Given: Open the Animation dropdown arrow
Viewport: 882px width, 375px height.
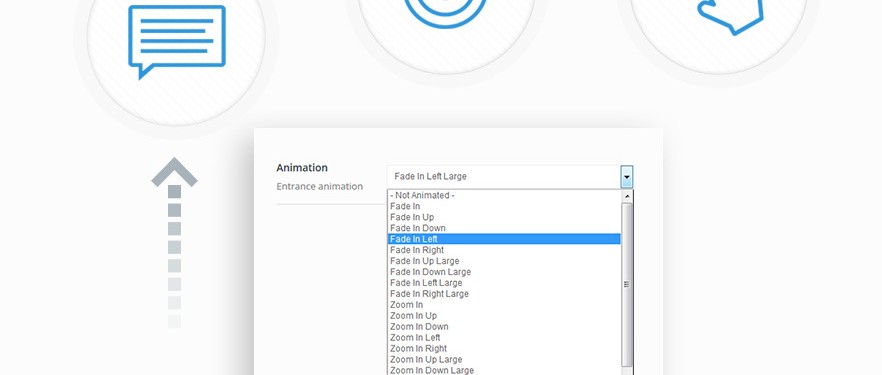Looking at the screenshot, I should (x=627, y=177).
